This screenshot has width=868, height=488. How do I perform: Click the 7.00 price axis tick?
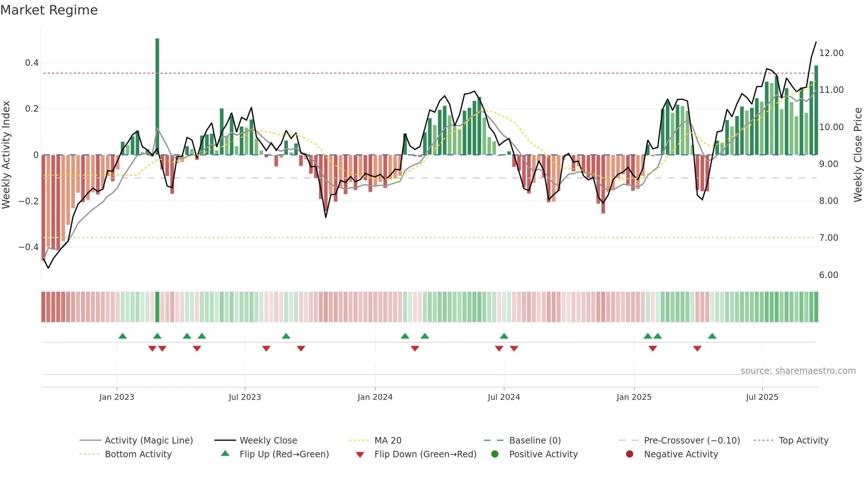829,238
